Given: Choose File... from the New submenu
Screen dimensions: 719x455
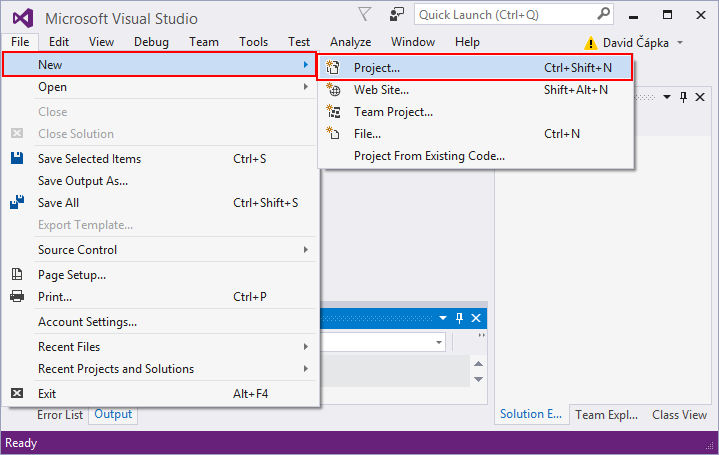Looking at the screenshot, I should click(475, 133).
